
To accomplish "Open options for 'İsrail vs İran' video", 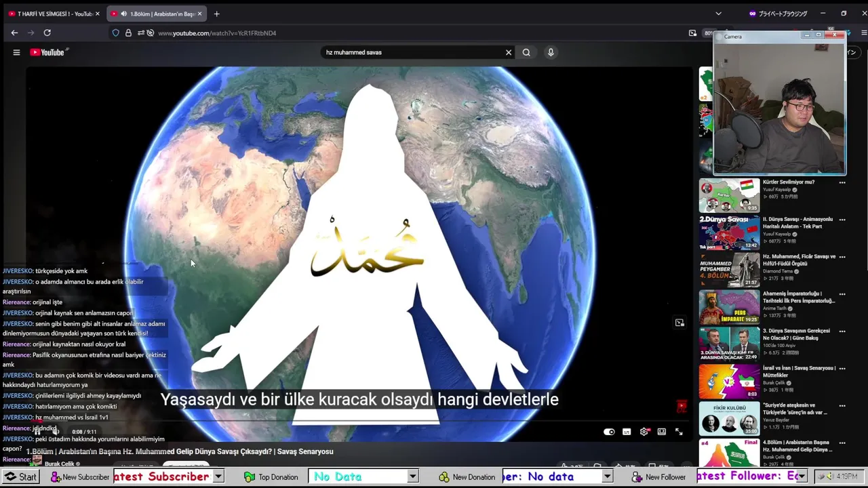I will coord(842,369).
